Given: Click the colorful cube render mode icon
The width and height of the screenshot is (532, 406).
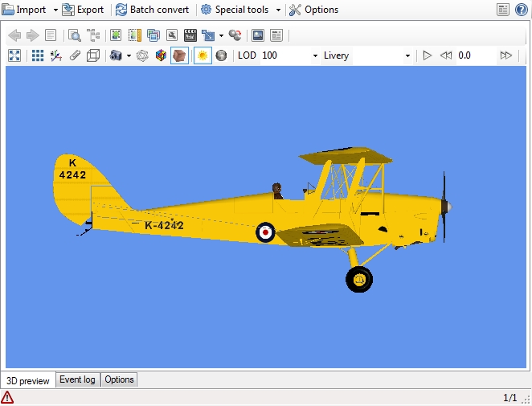Looking at the screenshot, I should 161,55.
